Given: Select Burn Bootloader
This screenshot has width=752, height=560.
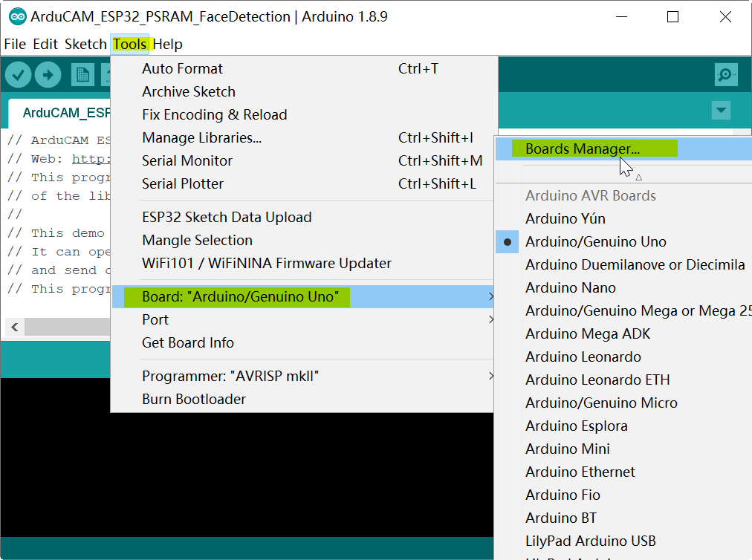Looking at the screenshot, I should (302, 400).
